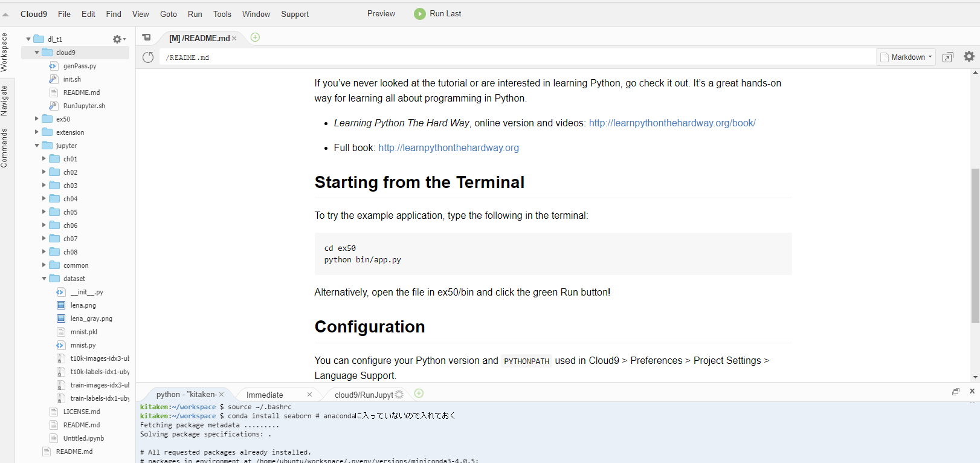Image resolution: width=980 pixels, height=463 pixels.
Task: Collapse the jupyter folder
Action: point(36,146)
